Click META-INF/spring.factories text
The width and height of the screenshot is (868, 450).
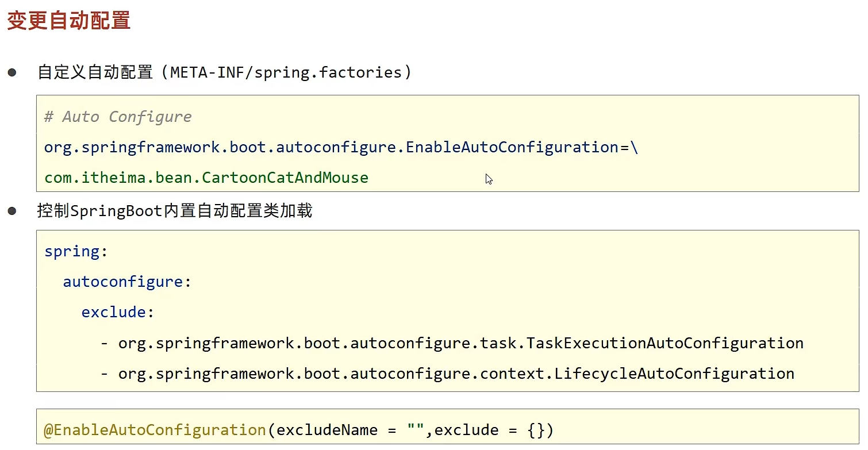(x=286, y=72)
